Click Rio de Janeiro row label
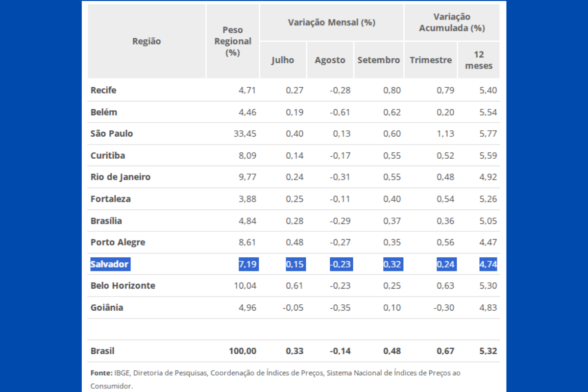The image size is (588, 392). click(x=120, y=177)
